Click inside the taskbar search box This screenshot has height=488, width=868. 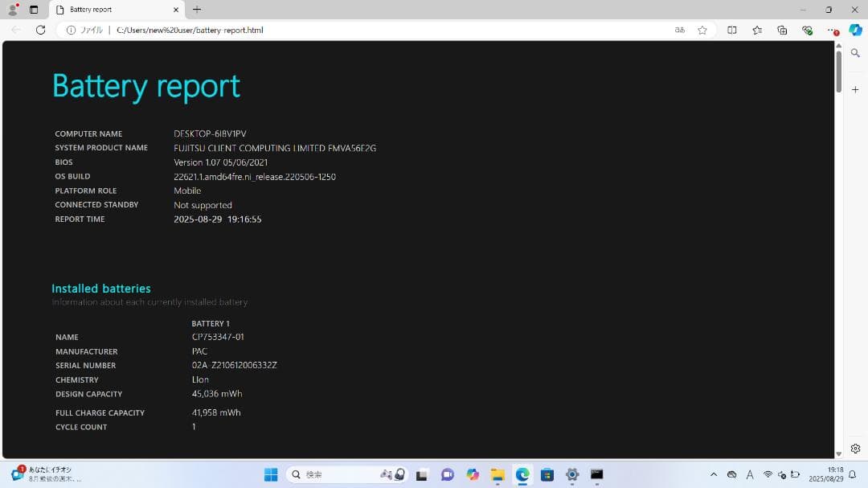330,474
